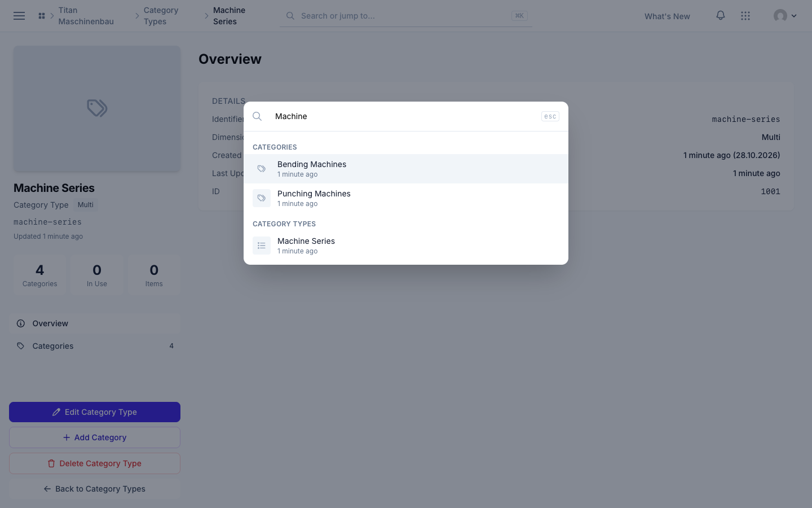This screenshot has height=508, width=812.
Task: Click the Add Category button
Action: pyautogui.click(x=95, y=437)
